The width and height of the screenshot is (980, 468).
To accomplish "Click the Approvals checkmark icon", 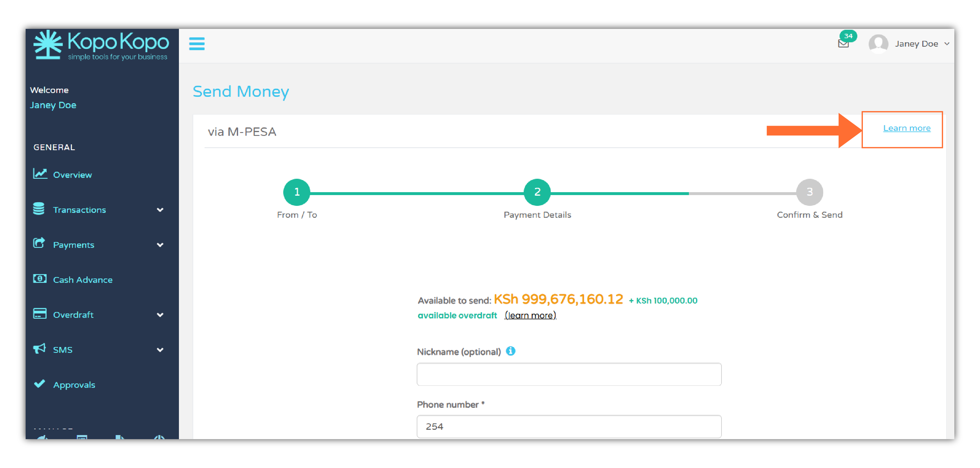I will pyautogui.click(x=40, y=384).
